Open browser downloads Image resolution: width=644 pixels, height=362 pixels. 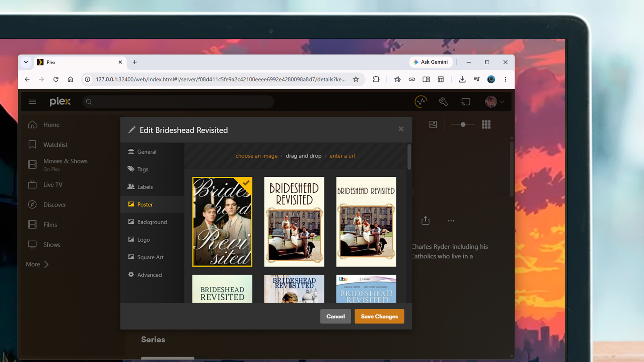(x=462, y=79)
